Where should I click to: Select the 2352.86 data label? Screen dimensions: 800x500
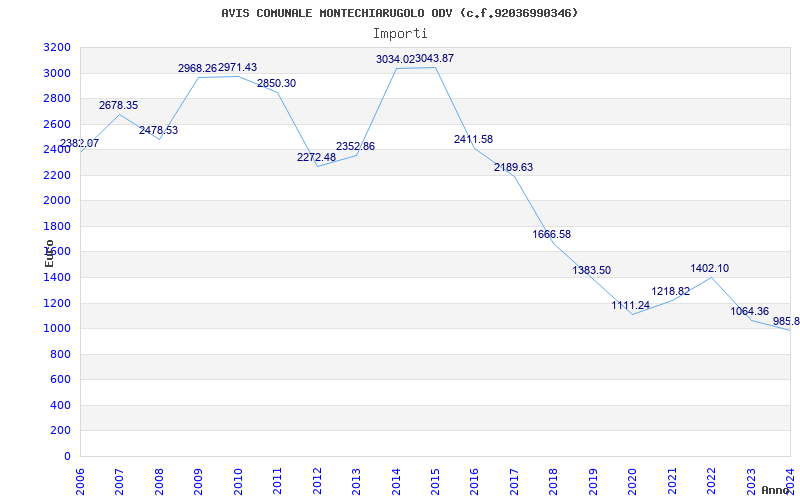tap(356, 146)
